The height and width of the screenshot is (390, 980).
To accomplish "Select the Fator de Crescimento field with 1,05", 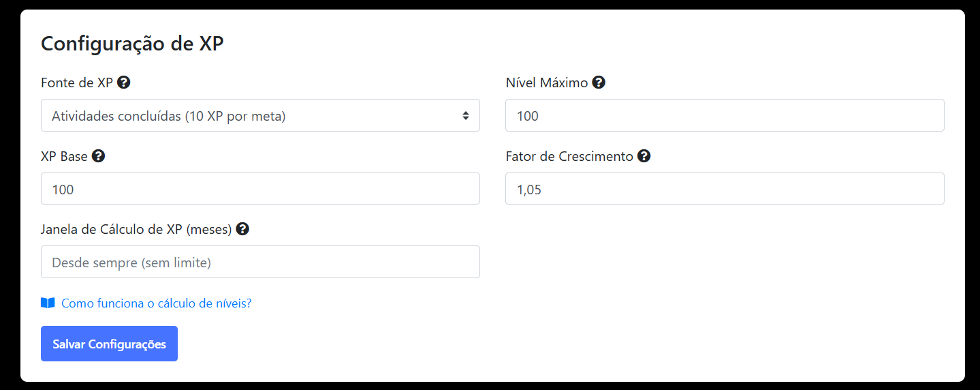I will pos(725,189).
